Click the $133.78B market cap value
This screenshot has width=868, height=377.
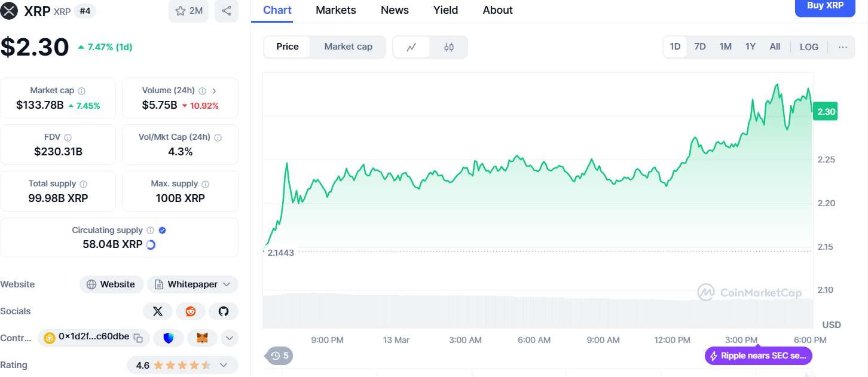click(40, 106)
